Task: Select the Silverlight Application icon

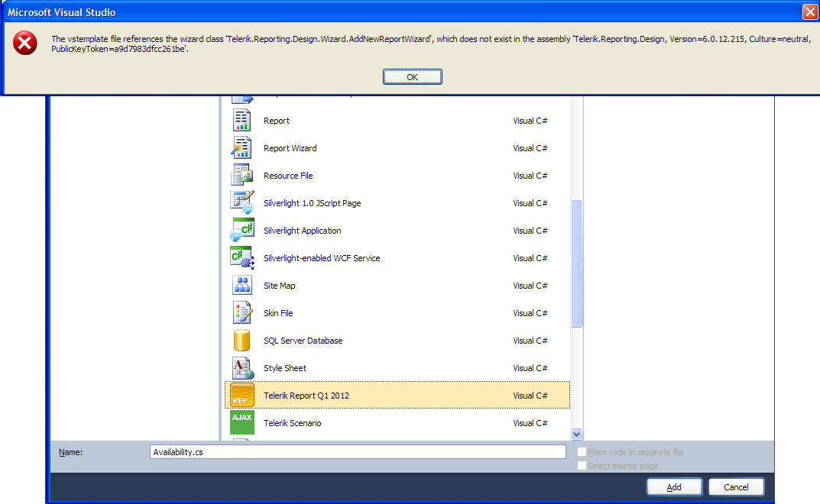Action: click(x=241, y=230)
